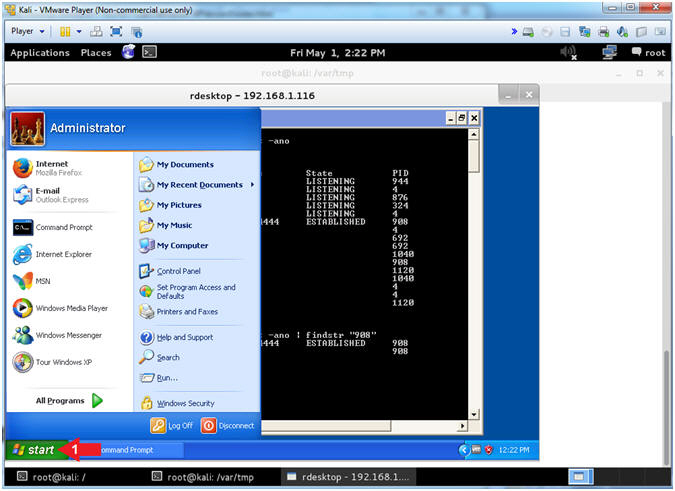This screenshot has height=491, width=675.
Task: Minimize the rdesktop window
Action: (508, 95)
